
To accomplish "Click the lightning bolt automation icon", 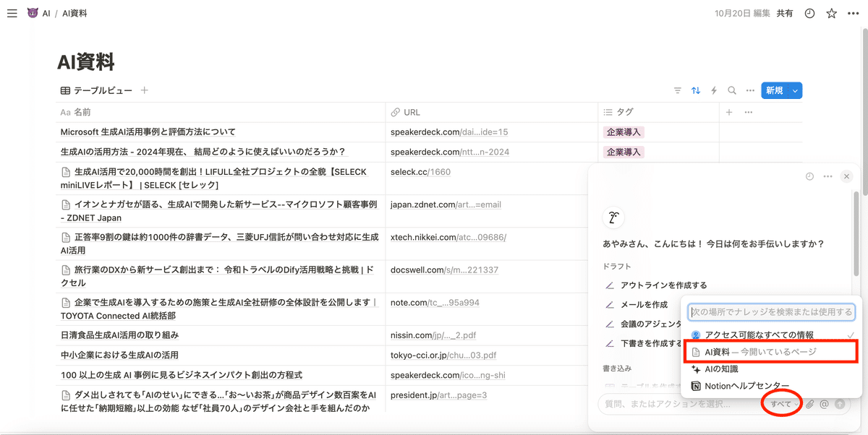I will (x=714, y=90).
